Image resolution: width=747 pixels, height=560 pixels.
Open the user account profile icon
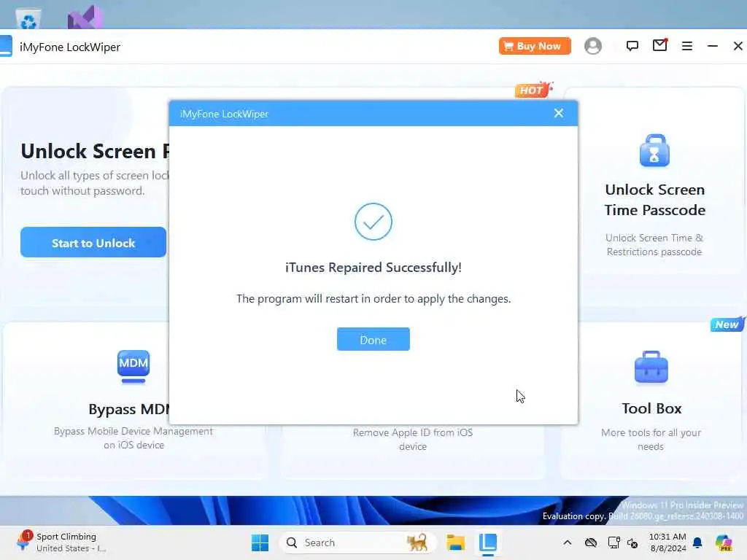point(593,46)
